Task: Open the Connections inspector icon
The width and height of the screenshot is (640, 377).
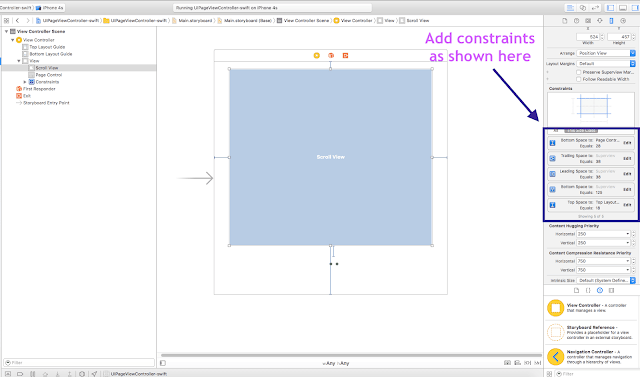Action: point(623,21)
